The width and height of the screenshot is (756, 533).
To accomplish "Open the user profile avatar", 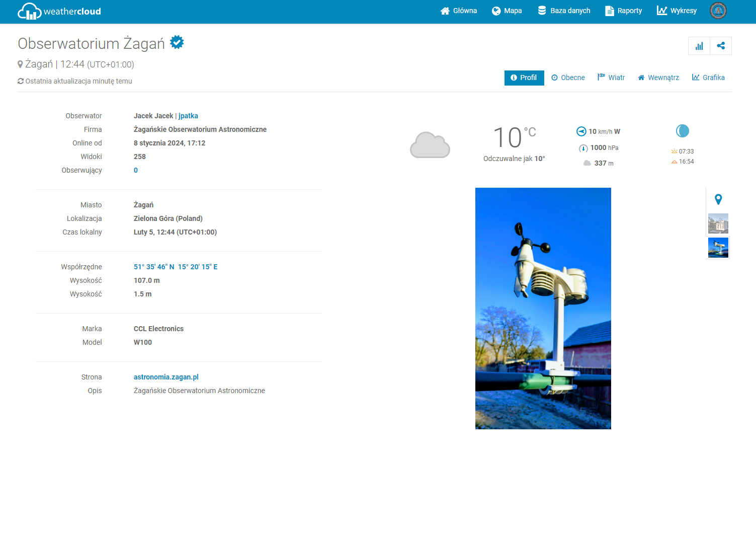I will (718, 11).
